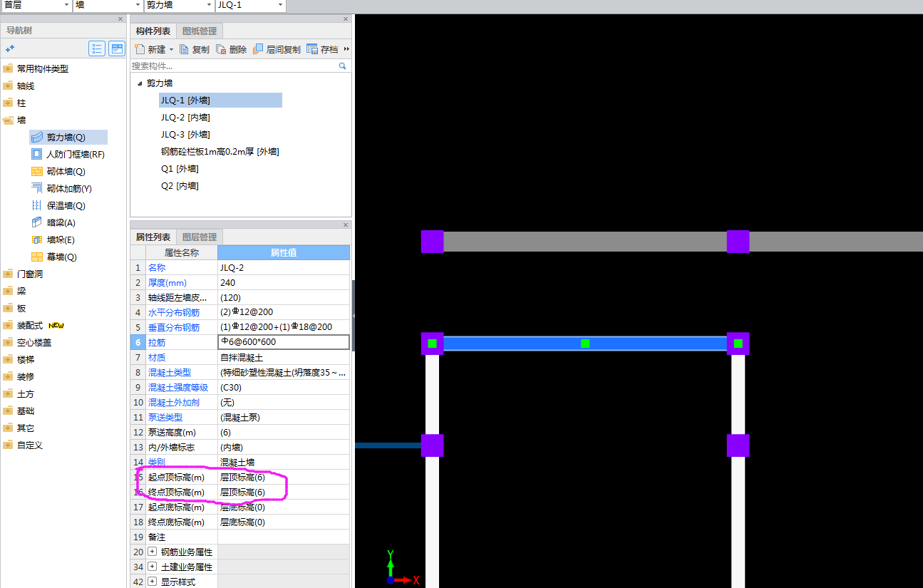Switch to the 图纸管理 tab
This screenshot has width=923, height=588.
[200, 31]
